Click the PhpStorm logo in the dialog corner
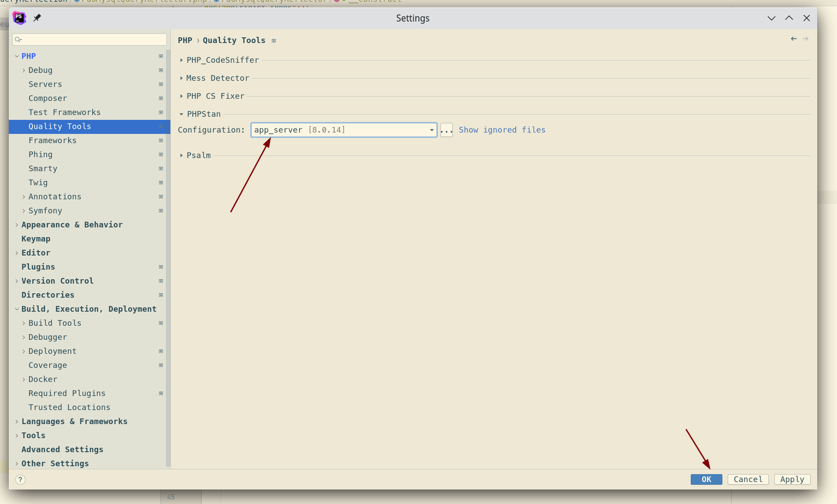 click(19, 18)
